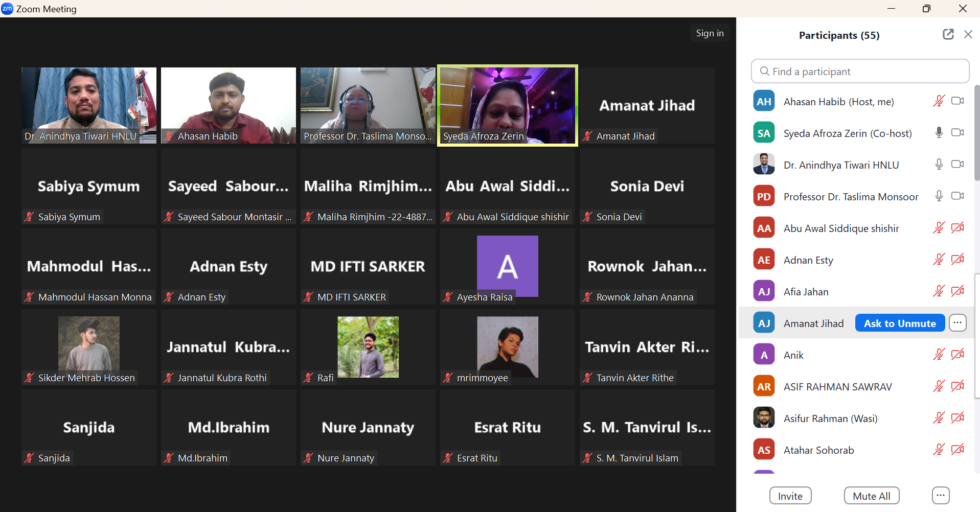
Task: Select Asifur Rahman (Wasi) in participants list
Action: 830,418
